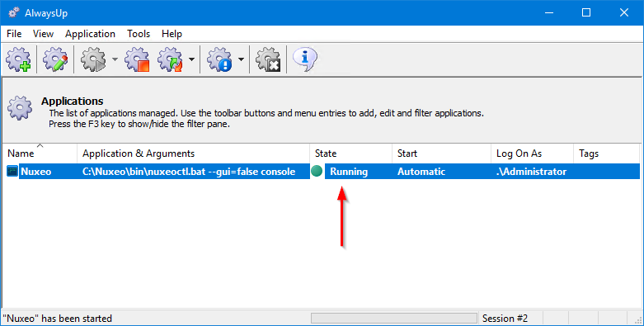Click the application alert gear icon

pyautogui.click(x=219, y=60)
